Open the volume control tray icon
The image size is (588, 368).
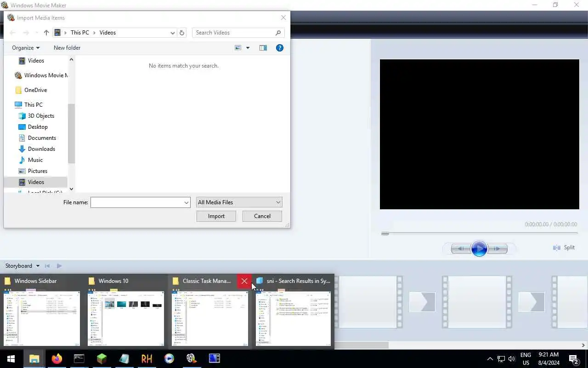(x=512, y=359)
